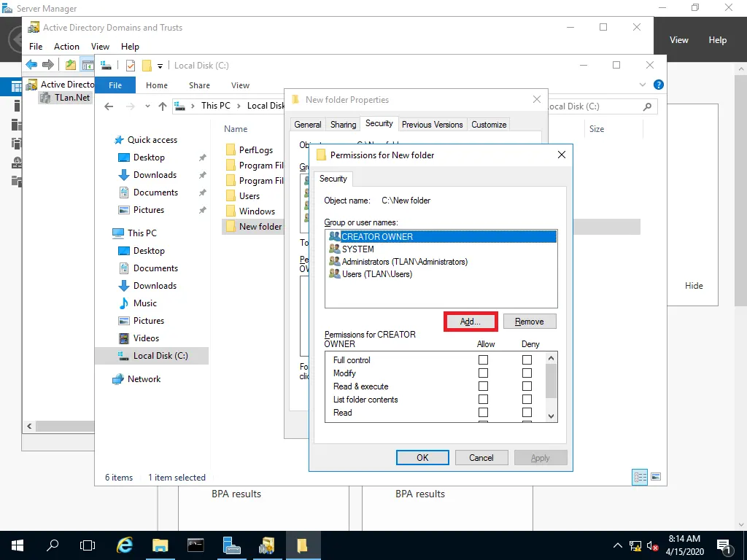
Task: Switch to Previous Versions tab
Action: [x=432, y=124]
